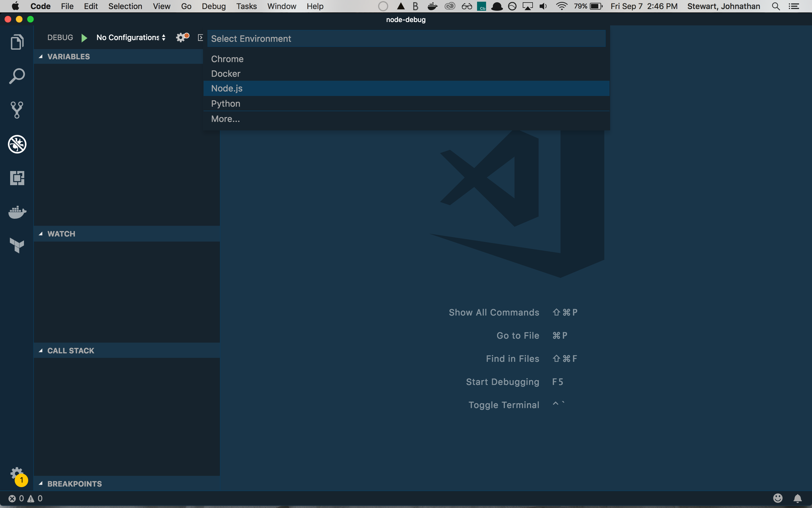Screen dimensions: 812x508
Task: Click the warnings count in status bar
Action: click(x=35, y=498)
